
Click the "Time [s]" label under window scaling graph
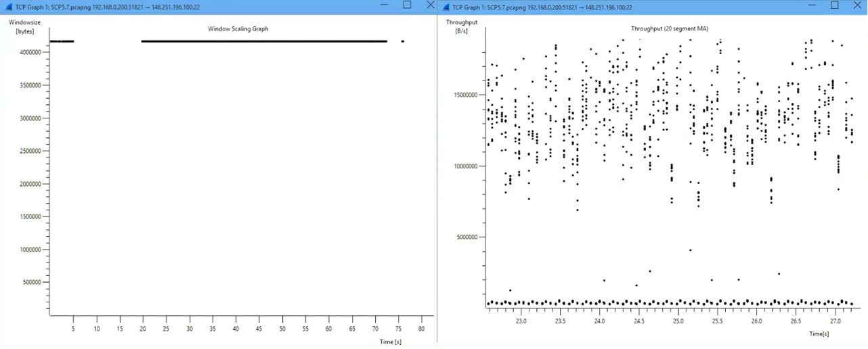[x=390, y=342]
